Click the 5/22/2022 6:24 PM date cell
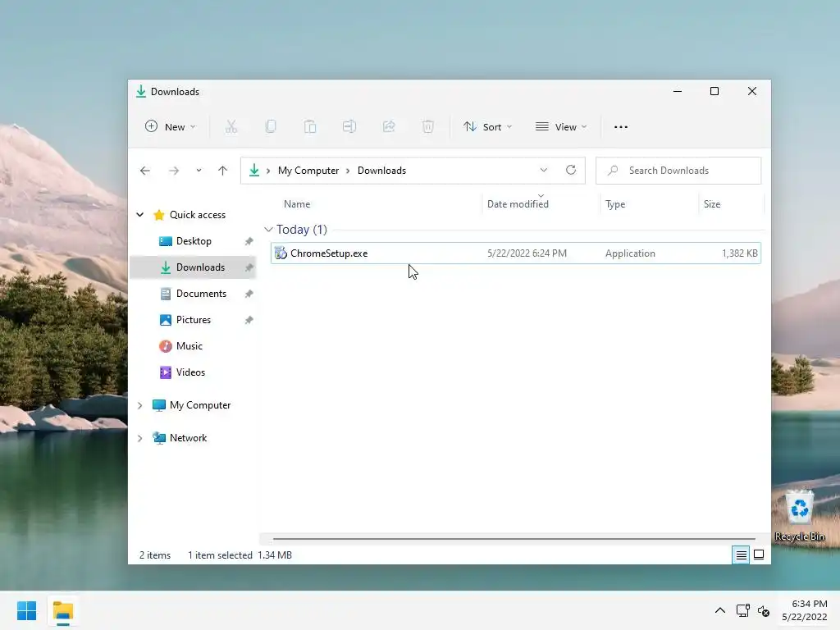Viewport: 840px width, 630px height. [527, 253]
